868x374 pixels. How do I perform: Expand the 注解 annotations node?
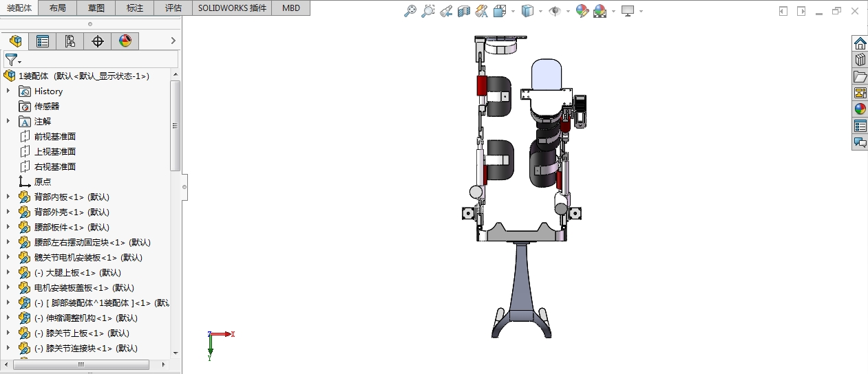[8, 121]
